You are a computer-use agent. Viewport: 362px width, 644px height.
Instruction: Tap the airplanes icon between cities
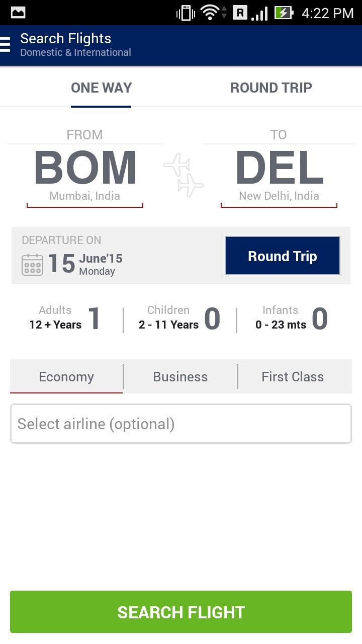click(x=184, y=175)
